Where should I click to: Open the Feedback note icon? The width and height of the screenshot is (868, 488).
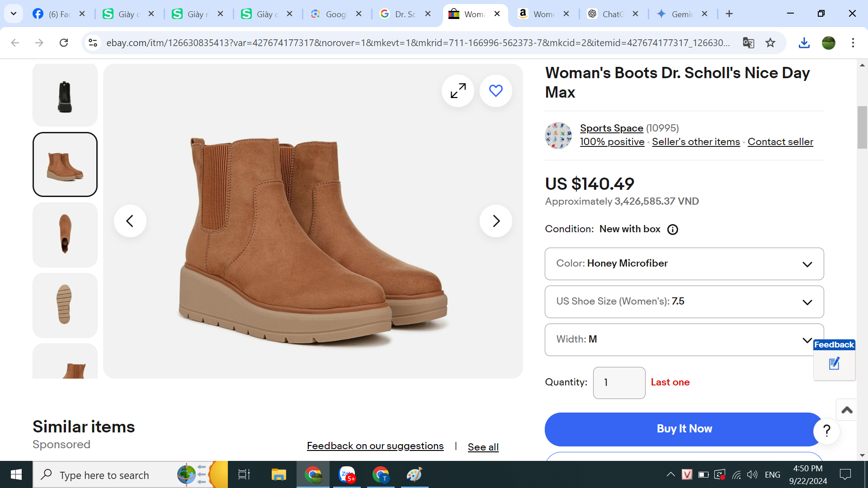coord(834,364)
